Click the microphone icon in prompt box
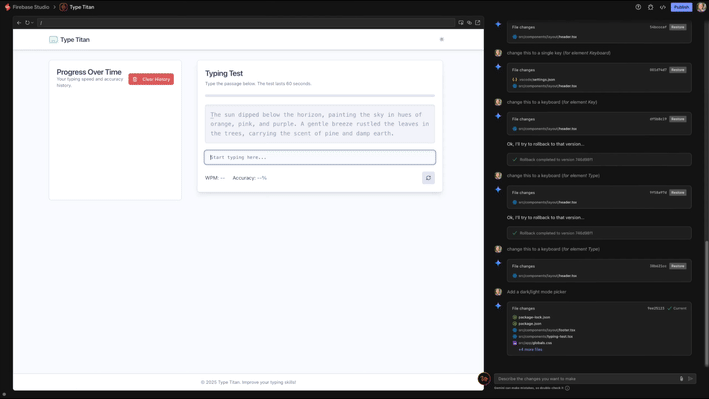 [x=681, y=379]
